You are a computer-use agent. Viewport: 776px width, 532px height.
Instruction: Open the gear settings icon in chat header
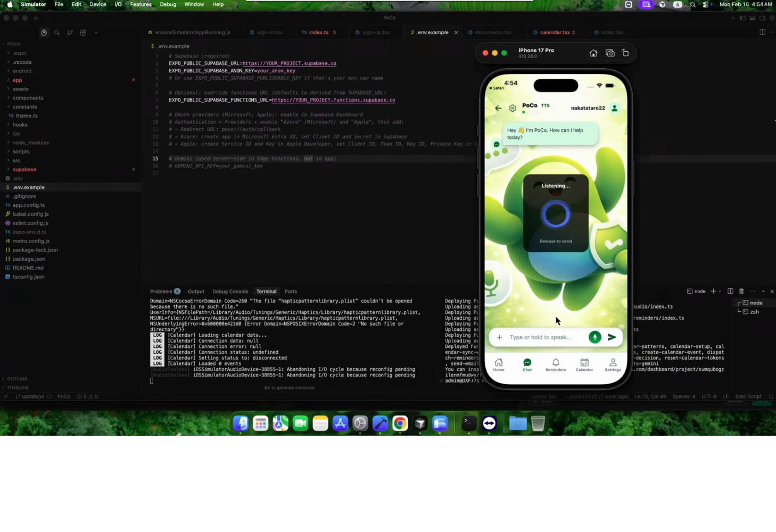513,108
